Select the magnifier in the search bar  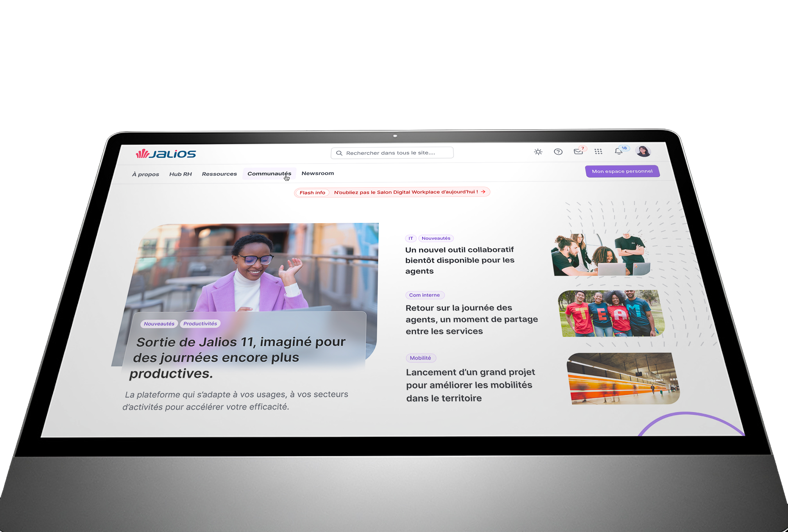[339, 153]
